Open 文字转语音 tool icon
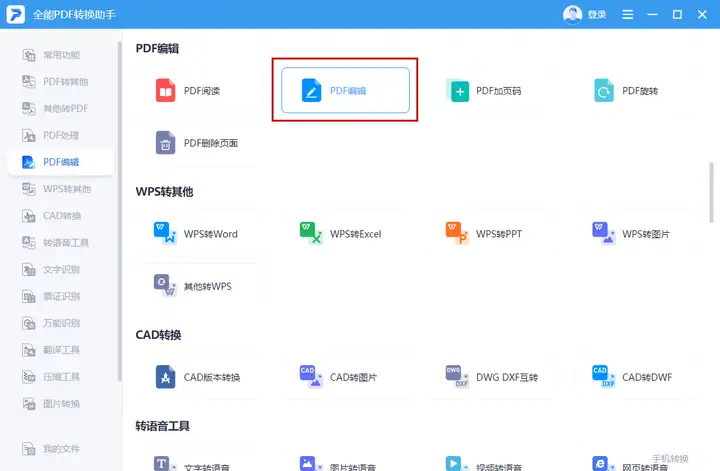The width and height of the screenshot is (720, 471). point(164,463)
